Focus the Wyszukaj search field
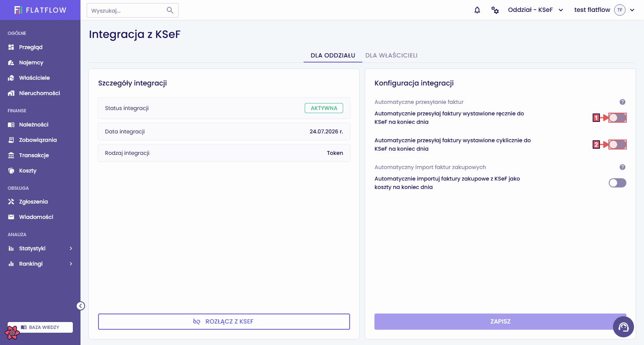 click(x=132, y=10)
